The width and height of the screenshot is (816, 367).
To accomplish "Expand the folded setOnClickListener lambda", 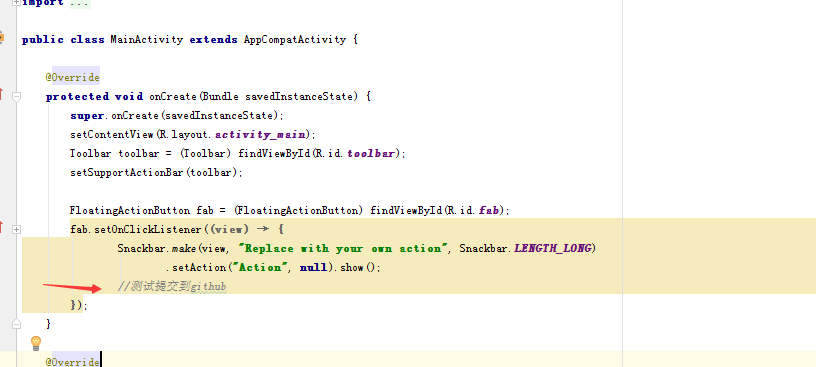I will point(16,229).
